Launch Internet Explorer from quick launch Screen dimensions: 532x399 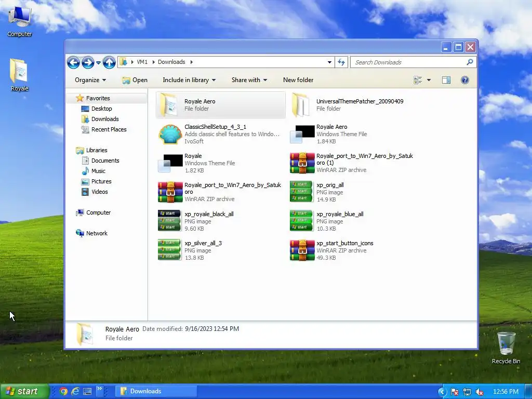coord(75,392)
